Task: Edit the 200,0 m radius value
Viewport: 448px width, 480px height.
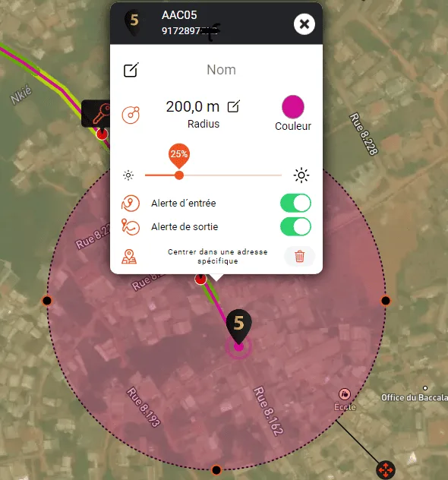Action: [x=234, y=106]
